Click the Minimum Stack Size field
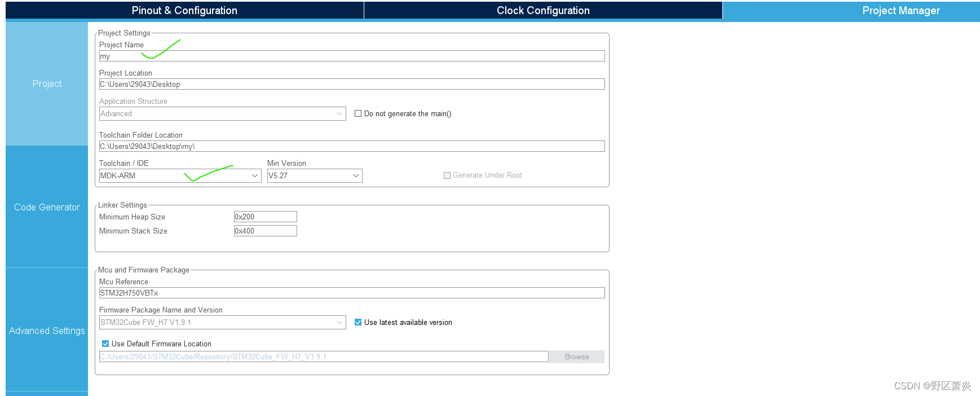 coord(266,231)
